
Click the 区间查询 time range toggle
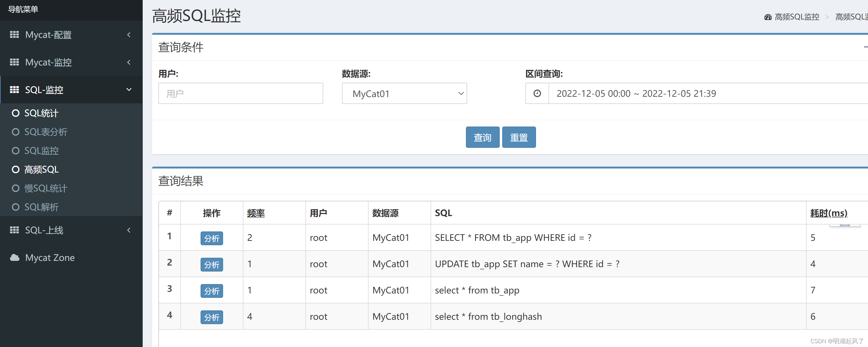click(x=538, y=93)
